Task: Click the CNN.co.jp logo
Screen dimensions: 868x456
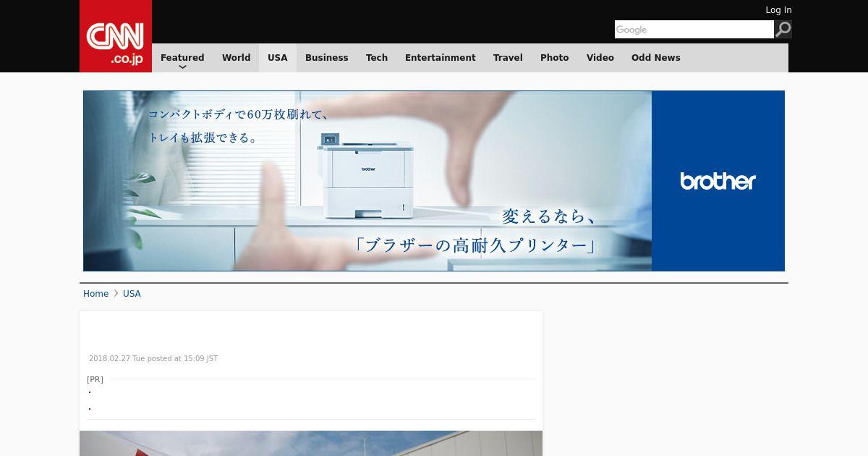Action: [x=116, y=36]
